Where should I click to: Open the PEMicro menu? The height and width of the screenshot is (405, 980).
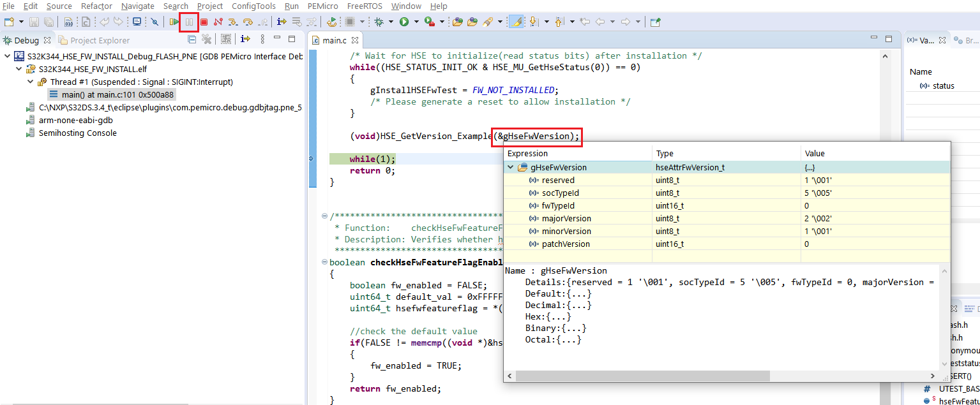click(x=322, y=6)
